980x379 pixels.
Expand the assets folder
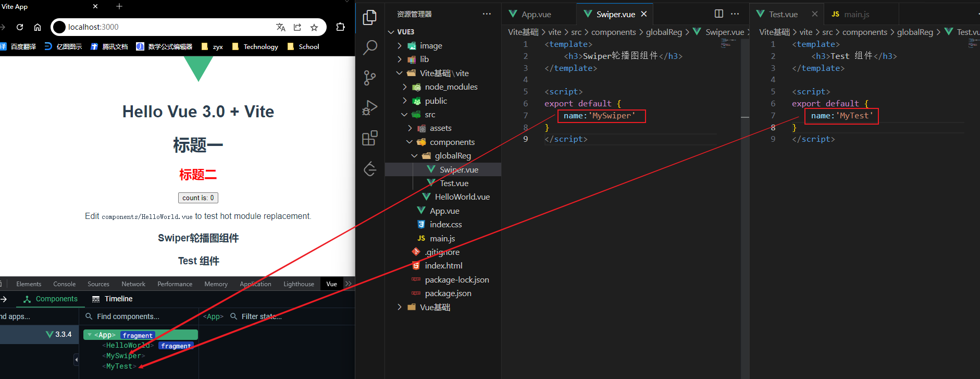410,128
